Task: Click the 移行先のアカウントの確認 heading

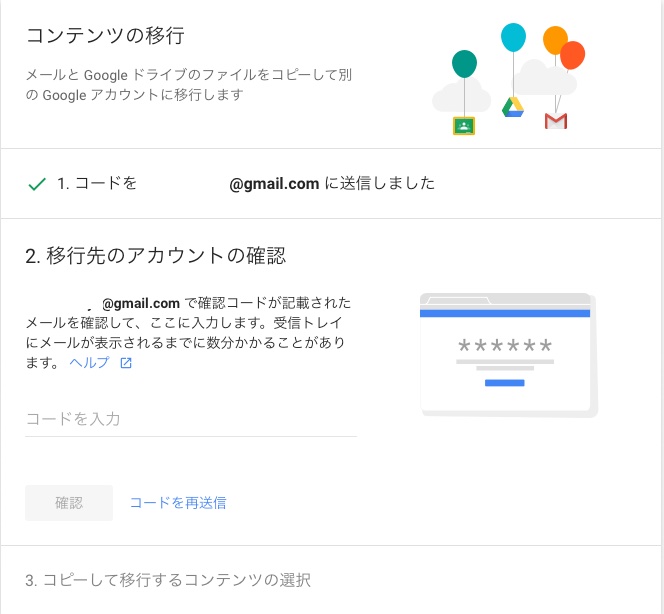Action: point(155,256)
